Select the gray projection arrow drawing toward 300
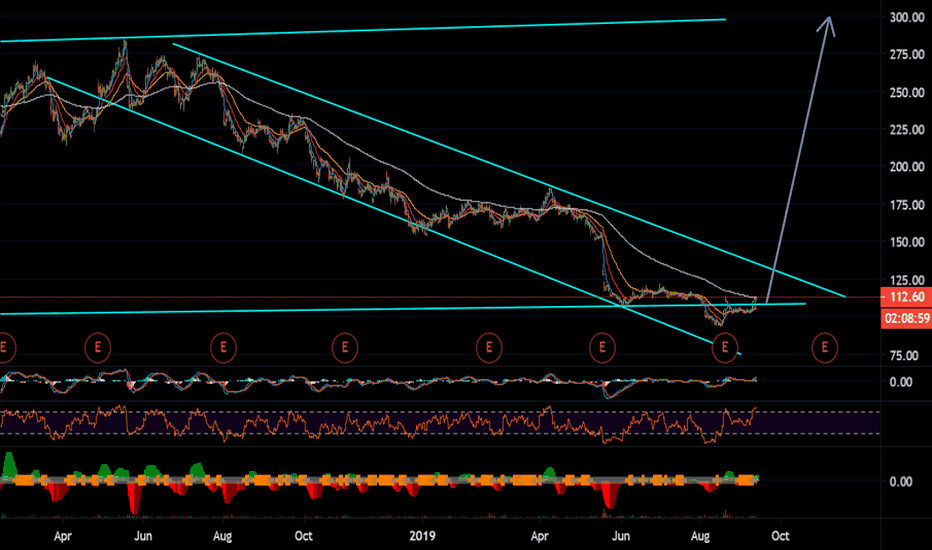 799,158
